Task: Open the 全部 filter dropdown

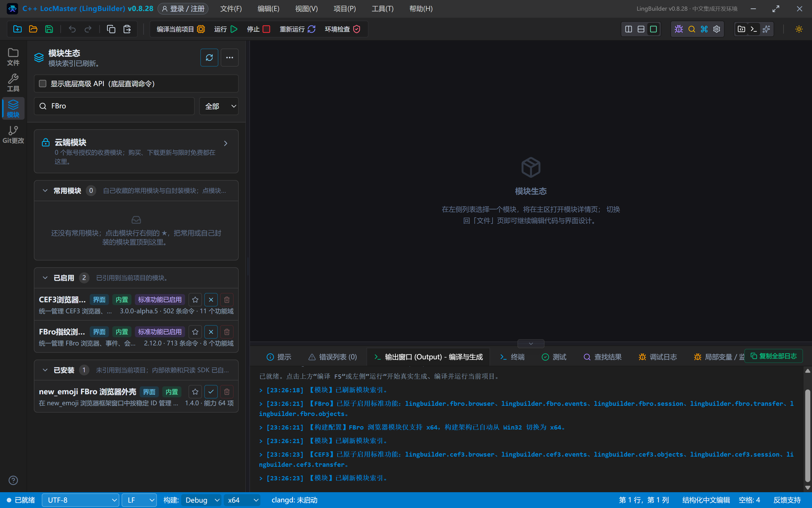Action: click(x=219, y=106)
